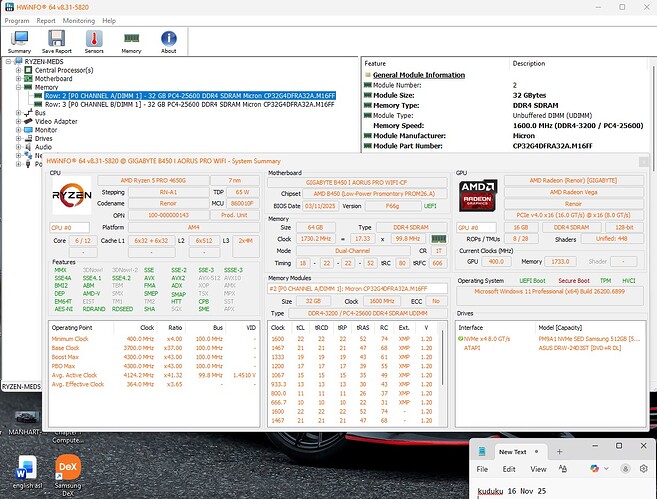This screenshot has width=657, height=499.
Task: Open Sensors with the thermometer icon
Action: pyautogui.click(x=94, y=40)
